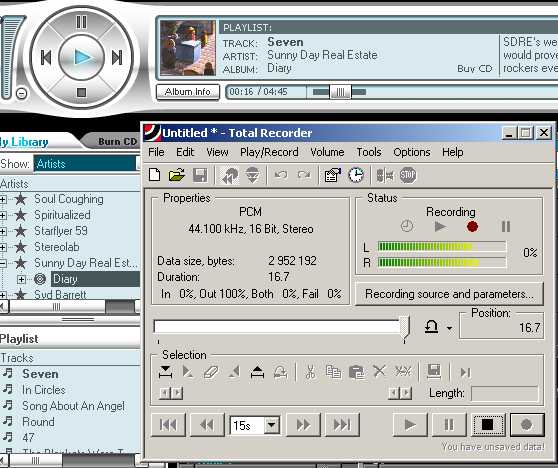Viewport: 558px width, 468px height.
Task: Click the red STOP sign toolbar icon
Action: [x=408, y=175]
